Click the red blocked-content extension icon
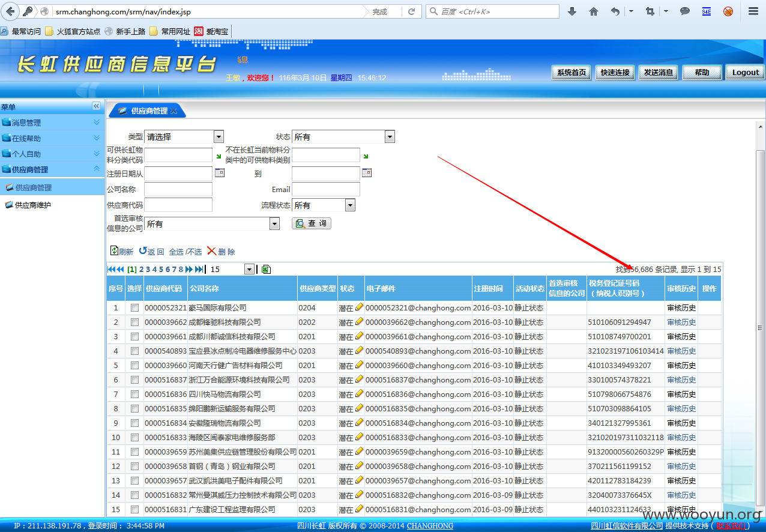This screenshot has width=766, height=532. [x=728, y=11]
